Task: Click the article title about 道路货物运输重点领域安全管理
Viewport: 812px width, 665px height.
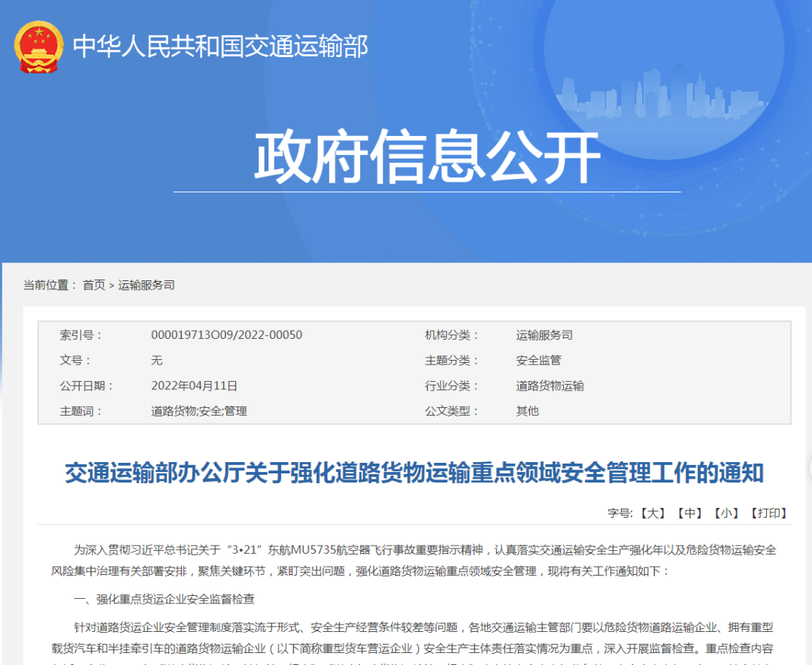Action: click(414, 473)
